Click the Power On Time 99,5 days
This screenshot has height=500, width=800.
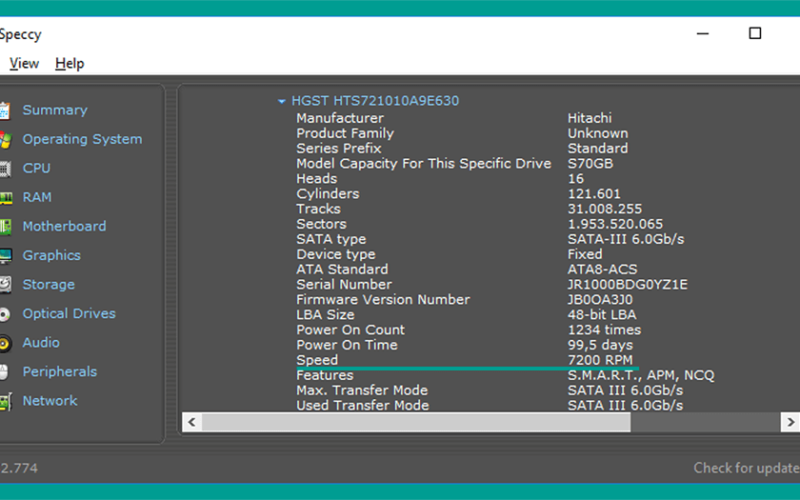pos(600,345)
